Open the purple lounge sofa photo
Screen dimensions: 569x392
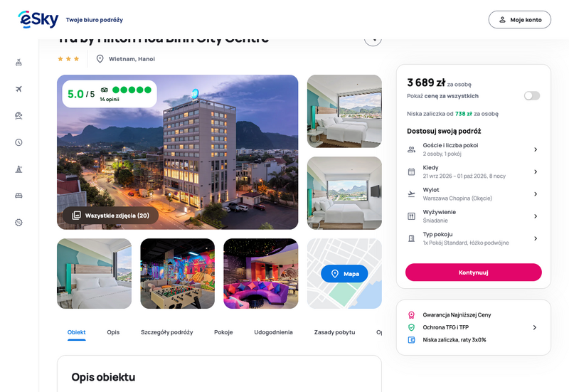click(261, 274)
